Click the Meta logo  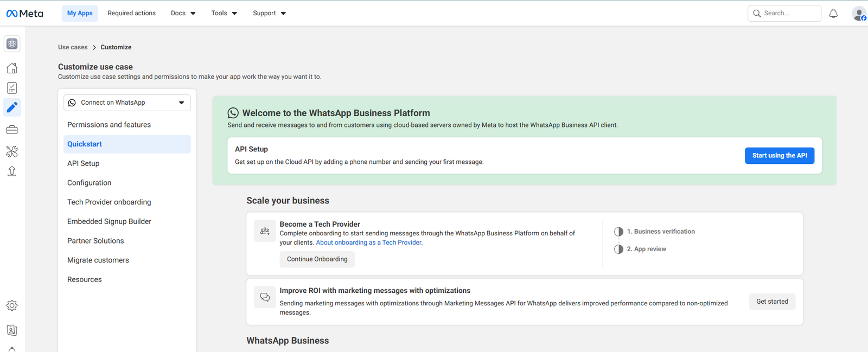click(x=24, y=14)
